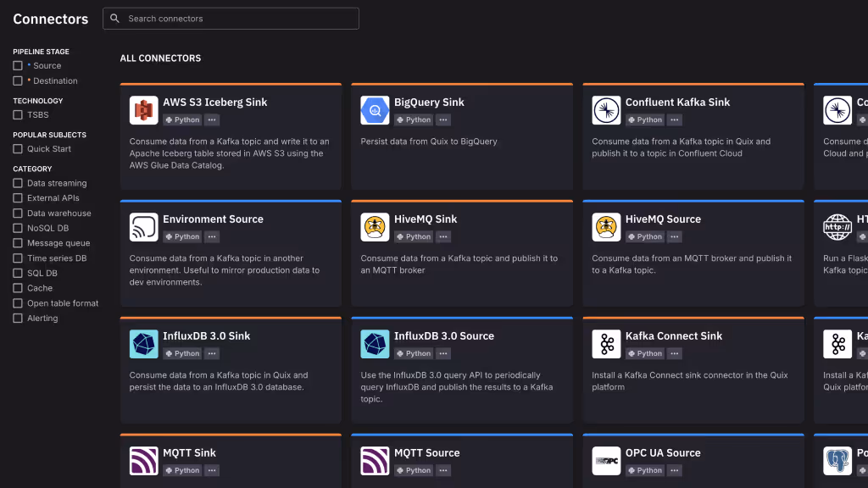The image size is (868, 488).
Task: Click the HiveMQ Sink description text
Action: [459, 264]
